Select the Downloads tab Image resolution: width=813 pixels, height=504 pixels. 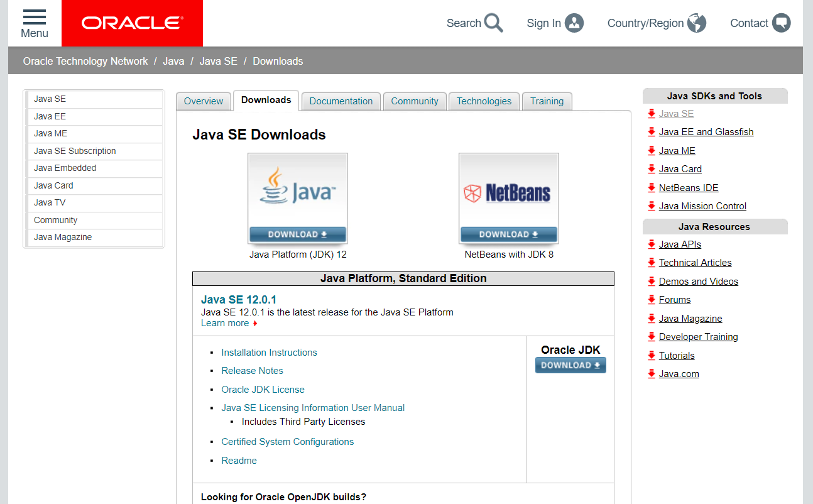(x=266, y=100)
